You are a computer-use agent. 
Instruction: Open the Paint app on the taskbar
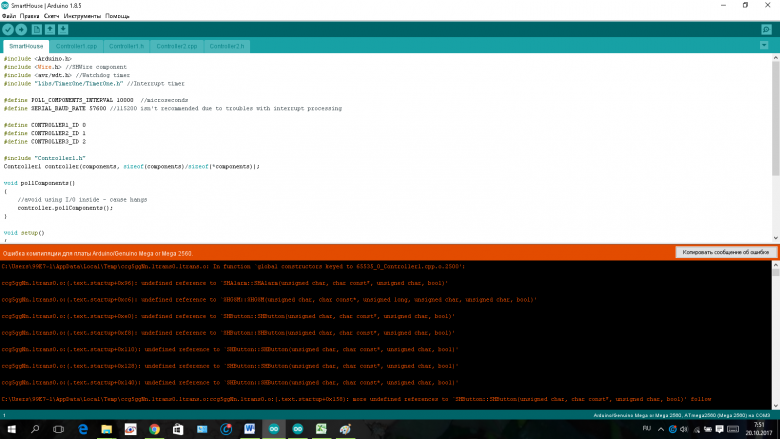[345, 429]
